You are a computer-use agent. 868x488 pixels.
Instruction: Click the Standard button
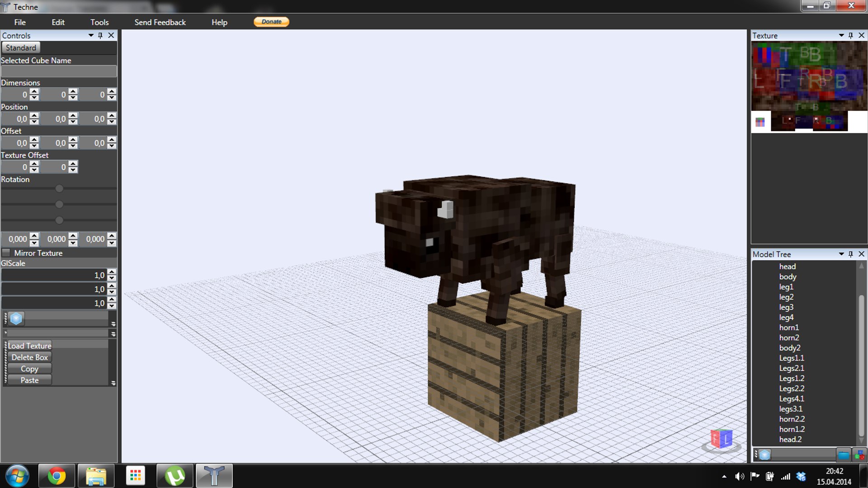coord(21,47)
